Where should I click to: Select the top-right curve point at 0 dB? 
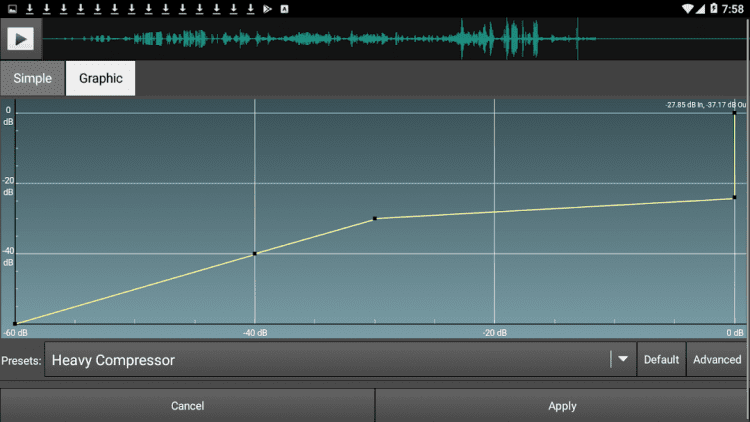click(x=735, y=113)
